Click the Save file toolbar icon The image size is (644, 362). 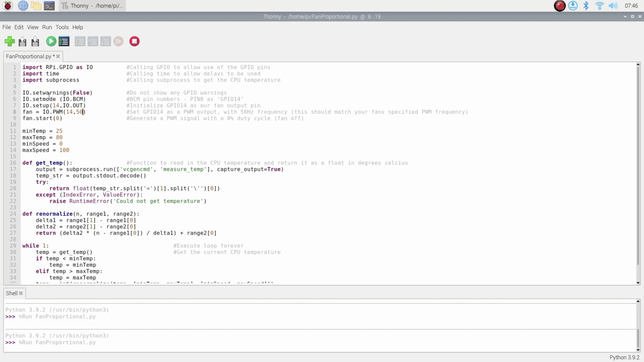35,41
